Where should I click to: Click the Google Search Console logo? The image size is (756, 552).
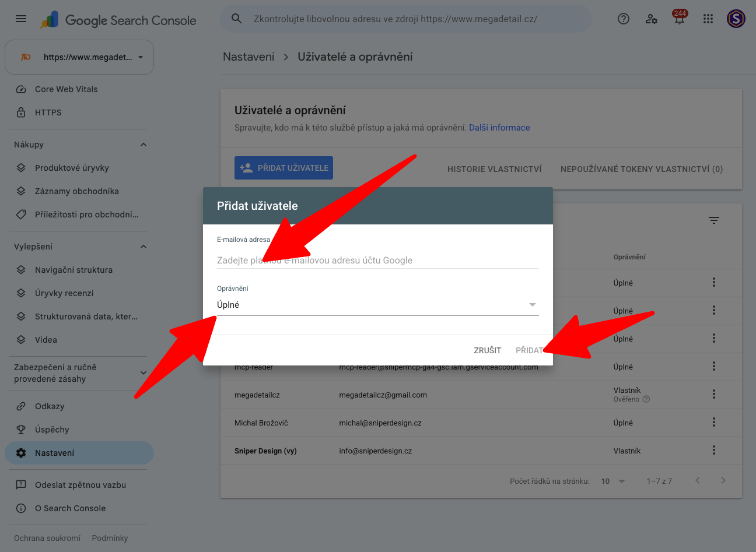(x=118, y=20)
